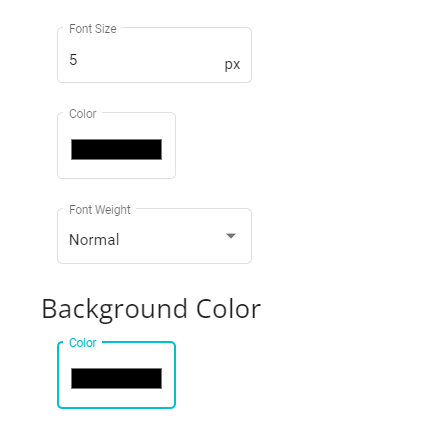
Task: Open the black text Color swatch
Action: (116, 149)
